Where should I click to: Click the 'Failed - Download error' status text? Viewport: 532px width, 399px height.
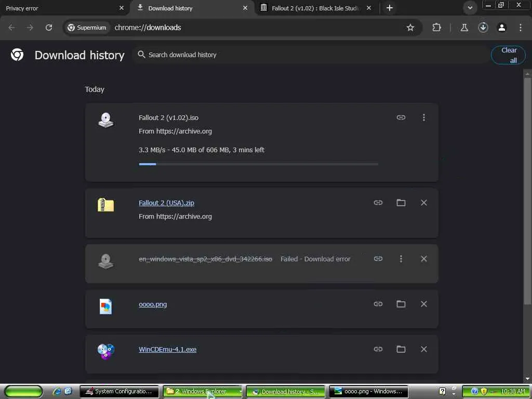(x=315, y=259)
